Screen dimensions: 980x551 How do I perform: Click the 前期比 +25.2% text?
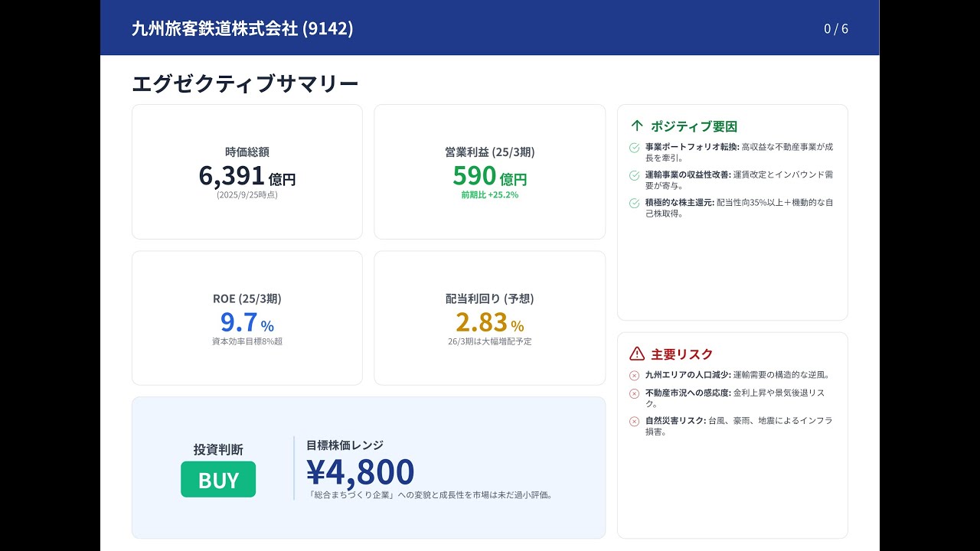(490, 195)
